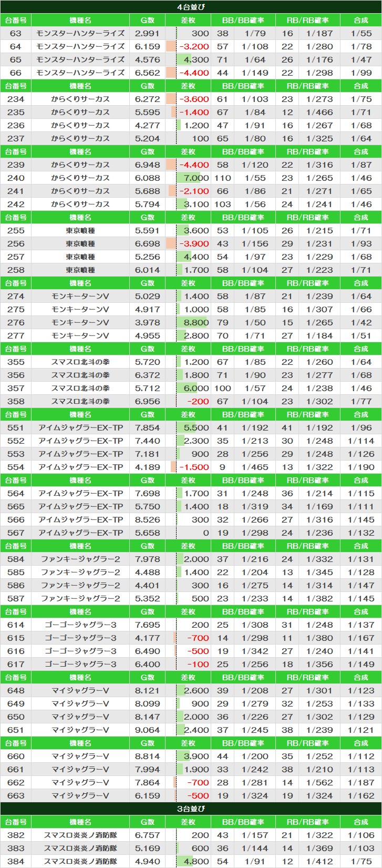Click the 7,000 difference value in row 240

(x=196, y=178)
